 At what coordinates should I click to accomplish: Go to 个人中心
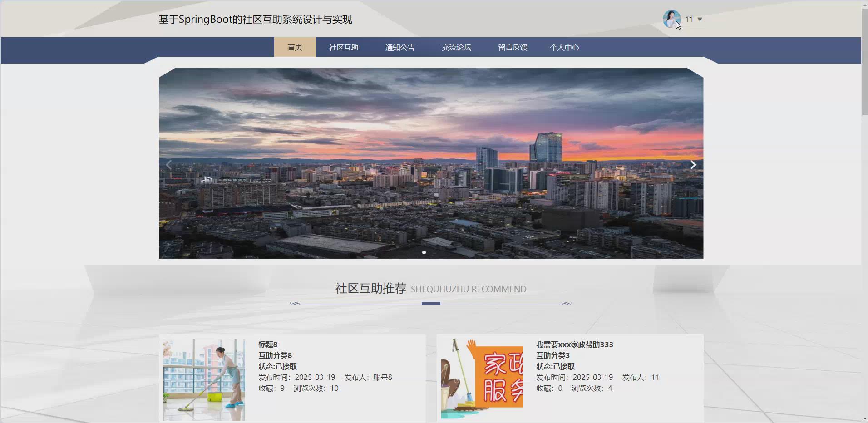click(x=565, y=47)
